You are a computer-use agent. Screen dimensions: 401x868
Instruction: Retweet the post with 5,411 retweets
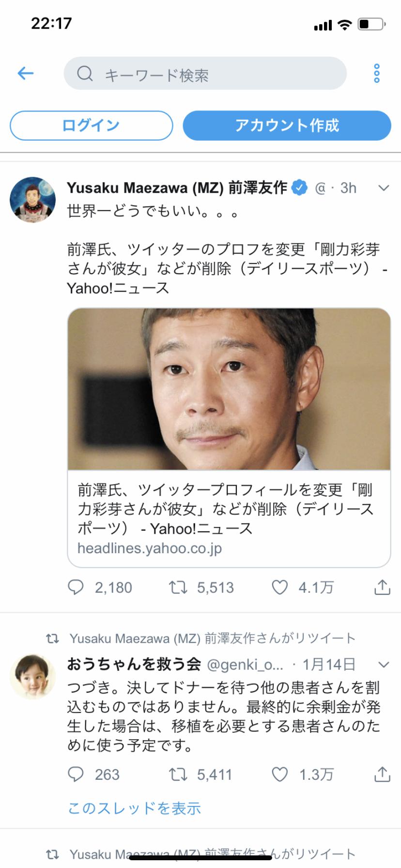coord(178,775)
